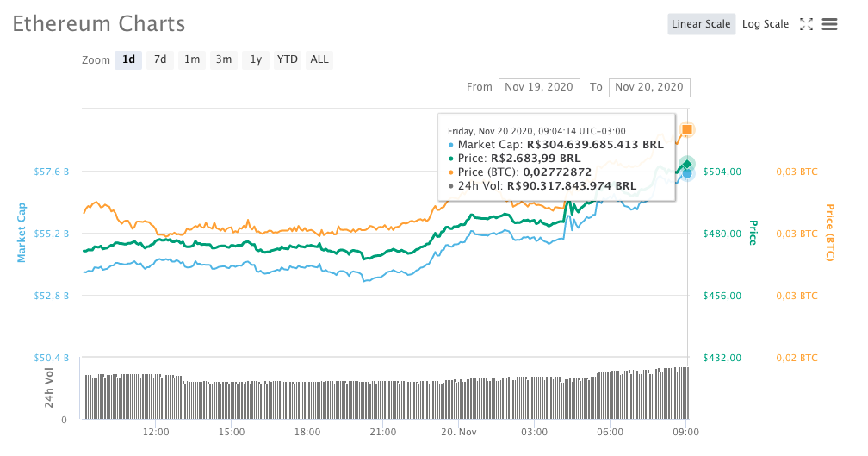The width and height of the screenshot is (868, 456).
Task: Click the $52,8 B axis label
Action: click(x=52, y=296)
